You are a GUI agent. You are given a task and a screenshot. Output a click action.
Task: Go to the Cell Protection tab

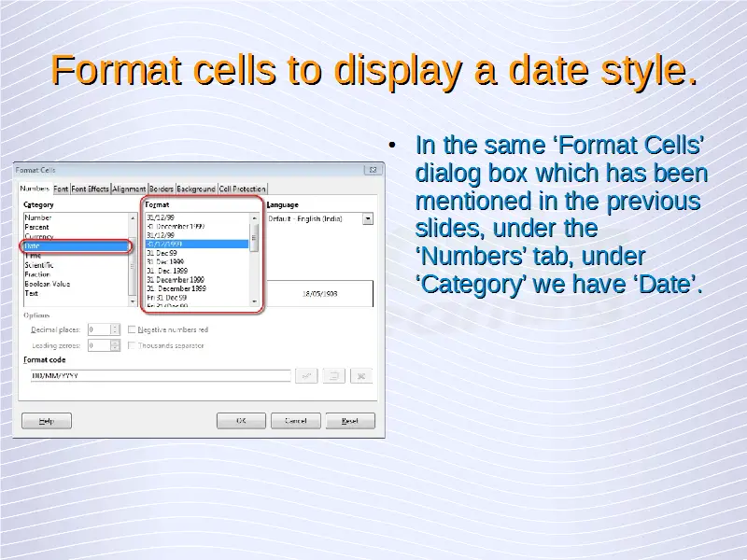242,189
